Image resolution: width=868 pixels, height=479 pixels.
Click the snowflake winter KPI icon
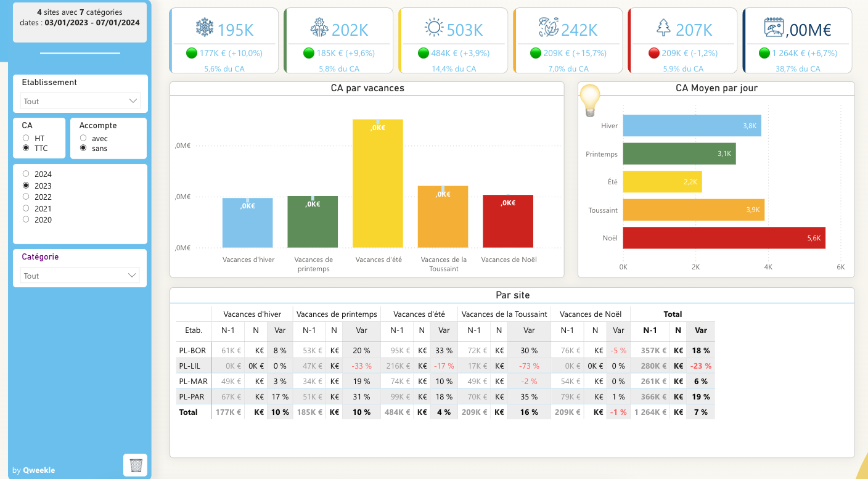pyautogui.click(x=204, y=28)
